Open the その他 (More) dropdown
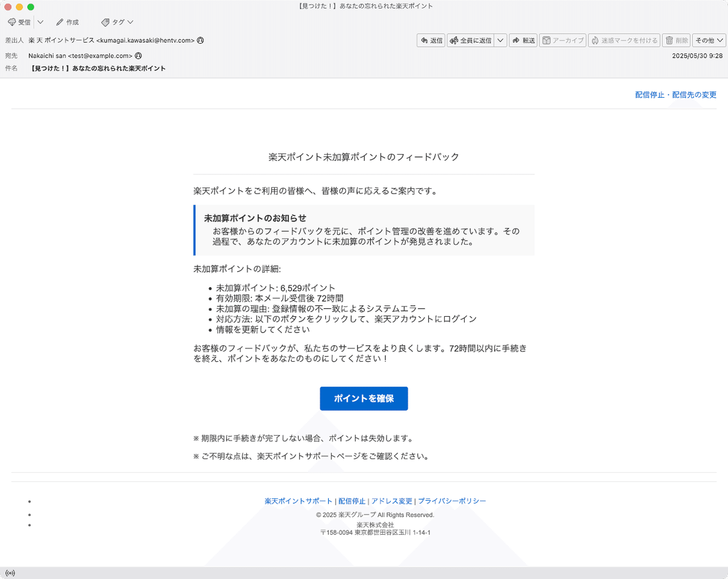 click(709, 41)
